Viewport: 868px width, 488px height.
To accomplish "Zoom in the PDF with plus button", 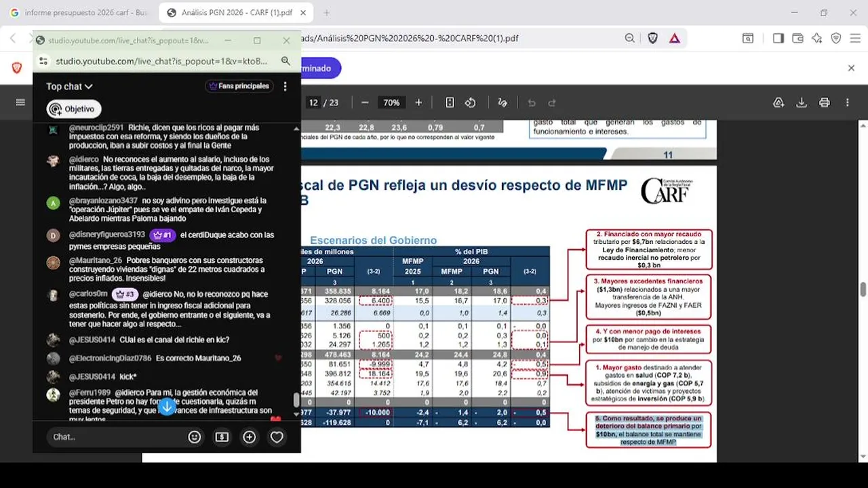I will click(x=418, y=102).
